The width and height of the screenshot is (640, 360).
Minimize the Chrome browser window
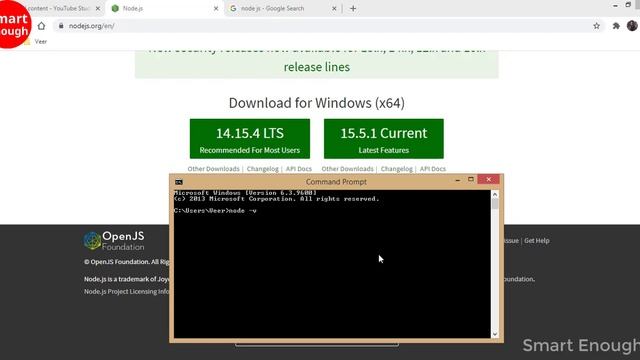616,5
